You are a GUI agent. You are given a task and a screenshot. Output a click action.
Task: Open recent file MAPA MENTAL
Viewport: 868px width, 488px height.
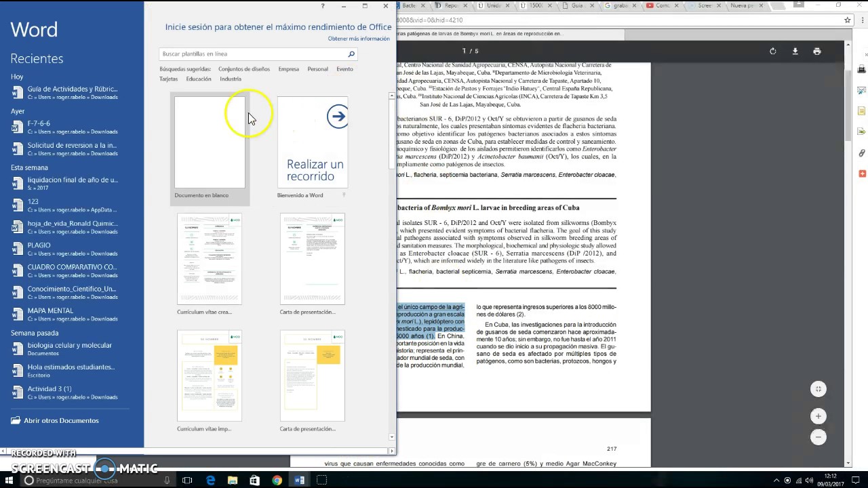point(72,314)
